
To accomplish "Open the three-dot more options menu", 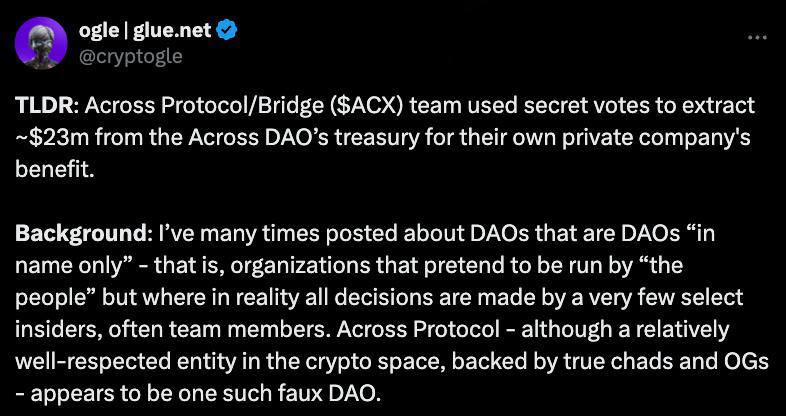I will (757, 37).
